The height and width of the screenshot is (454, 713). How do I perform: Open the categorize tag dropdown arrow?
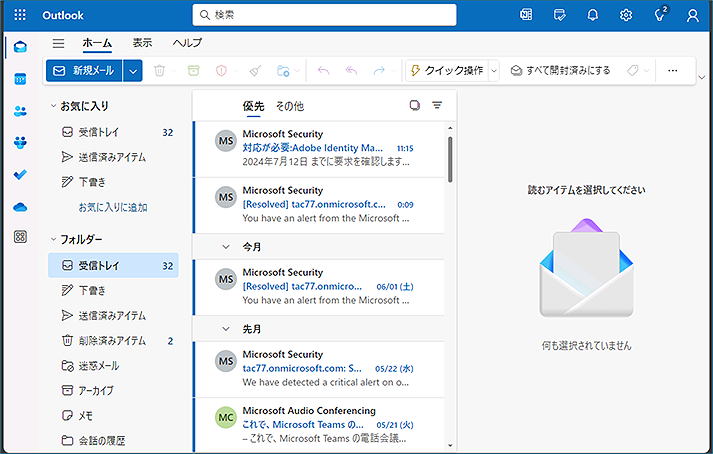646,71
